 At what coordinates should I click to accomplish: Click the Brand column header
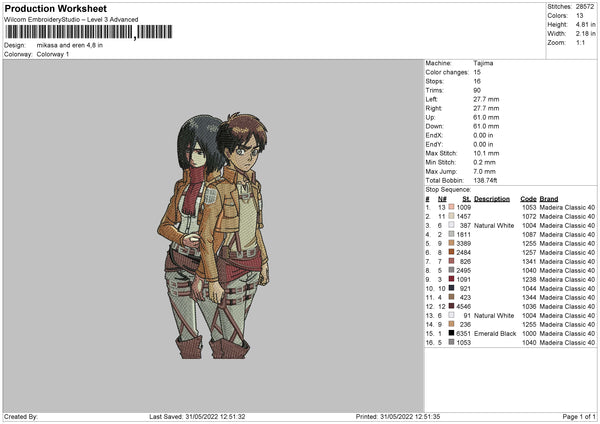pos(549,199)
